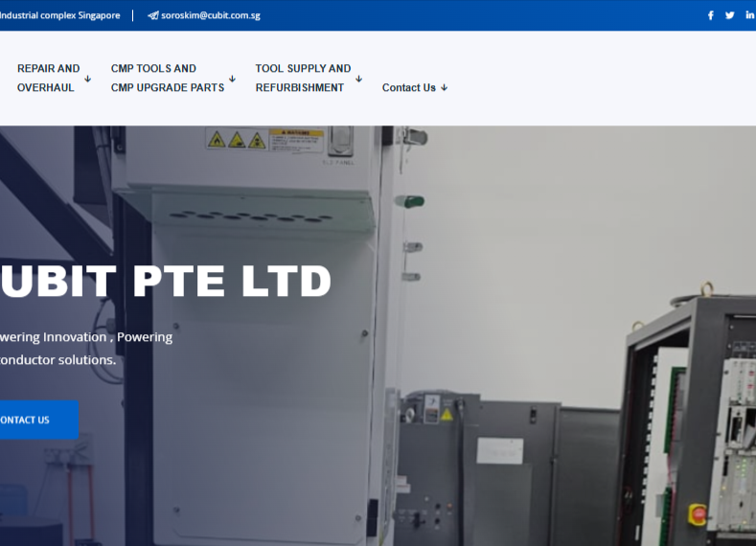Open the Repair and Overhaul menu
The image size is (756, 546).
pos(48,79)
